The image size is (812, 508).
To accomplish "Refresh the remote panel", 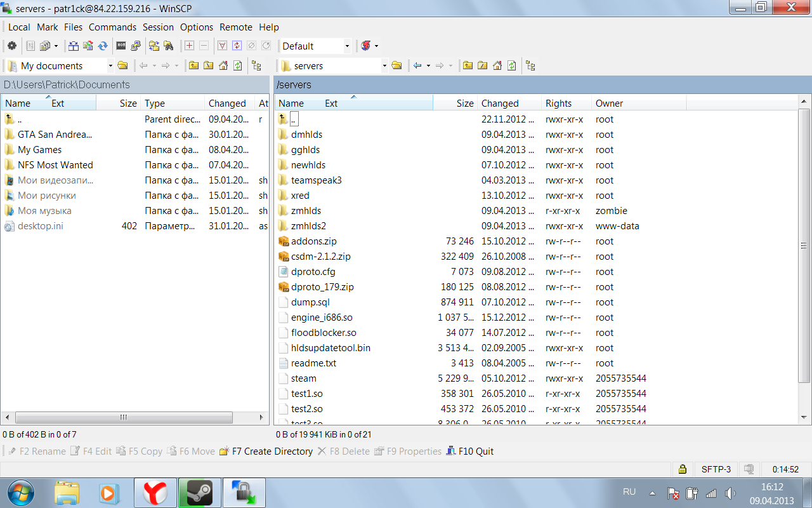I will [511, 65].
